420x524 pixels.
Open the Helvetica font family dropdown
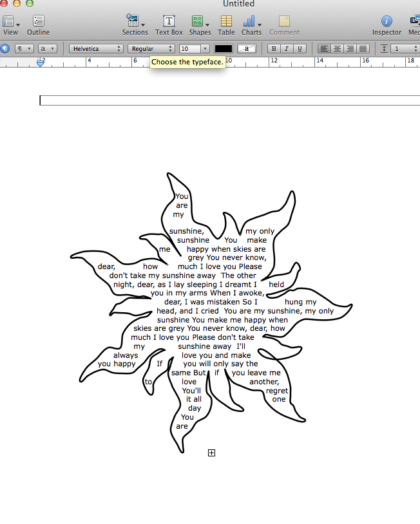pos(97,49)
